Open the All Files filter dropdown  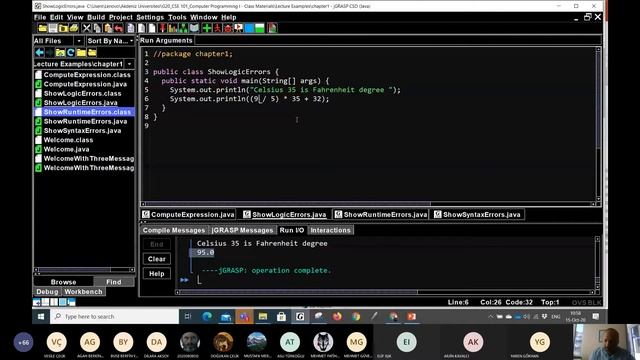point(58,41)
